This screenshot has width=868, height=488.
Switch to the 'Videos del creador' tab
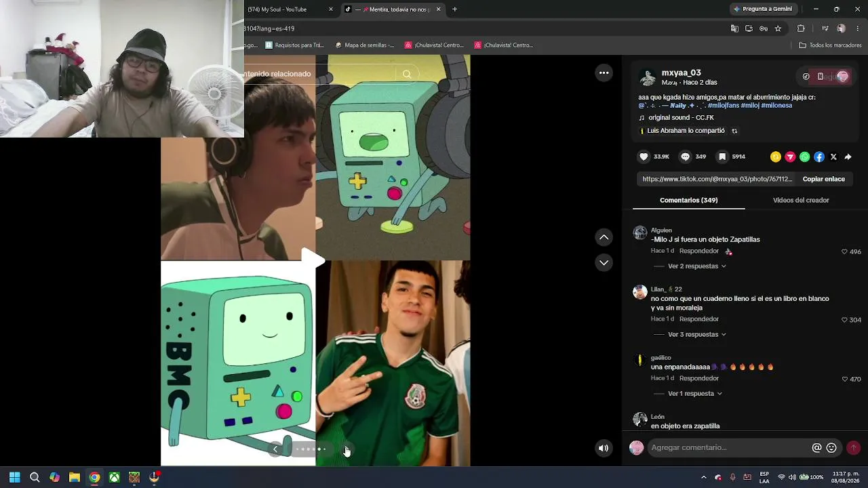[801, 201]
